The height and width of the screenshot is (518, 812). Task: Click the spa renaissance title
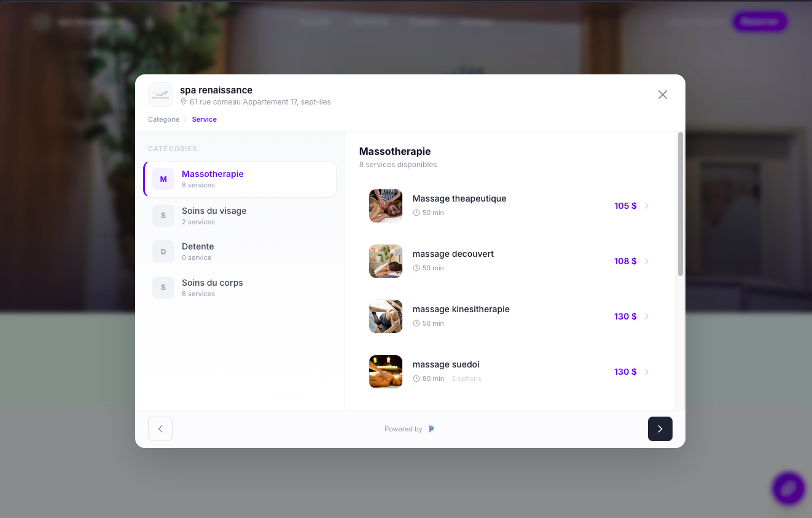coord(216,90)
